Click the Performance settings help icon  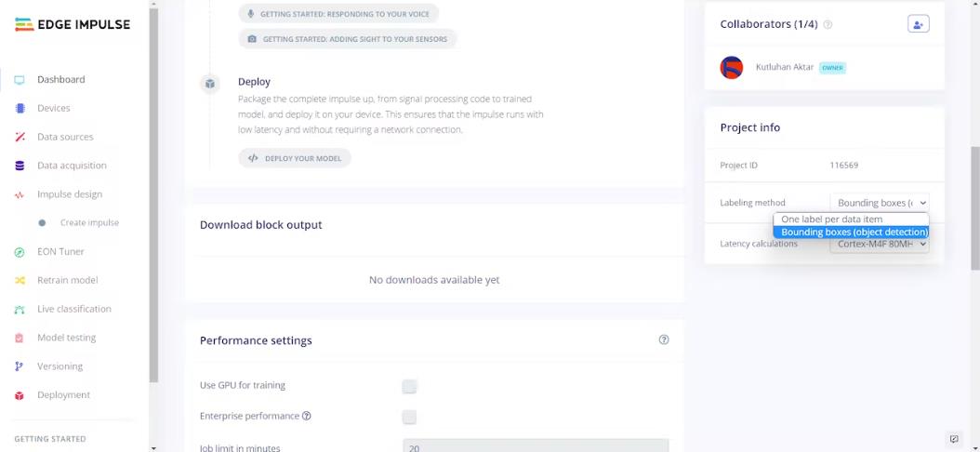click(x=664, y=340)
